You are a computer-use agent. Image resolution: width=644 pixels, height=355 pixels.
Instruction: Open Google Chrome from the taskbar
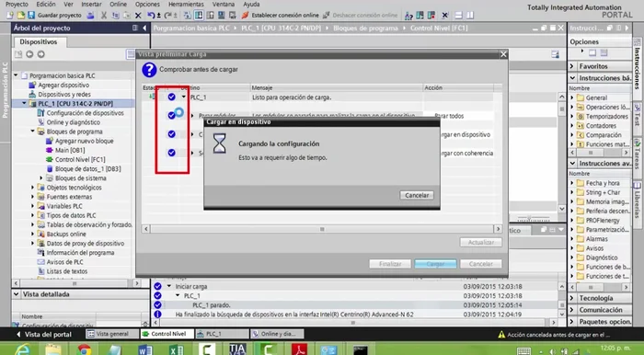tap(85, 349)
